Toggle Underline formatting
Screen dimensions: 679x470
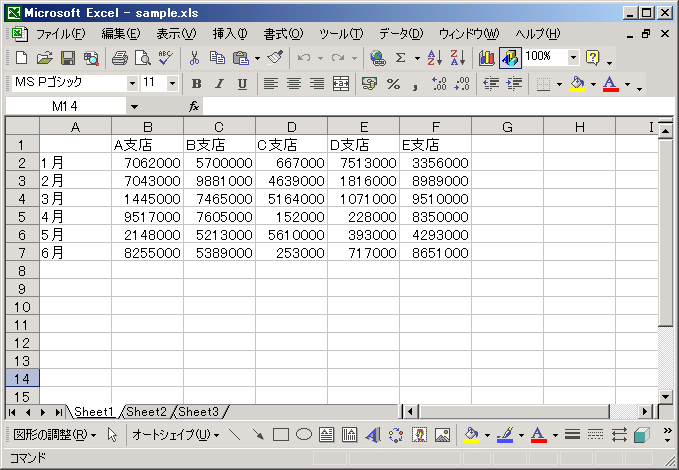242,84
